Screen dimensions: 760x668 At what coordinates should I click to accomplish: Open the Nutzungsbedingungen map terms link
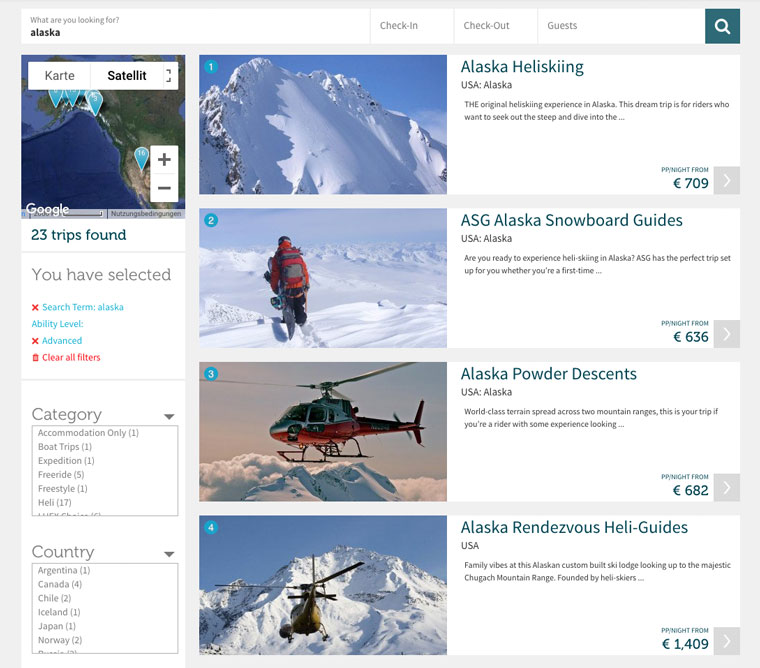146,214
